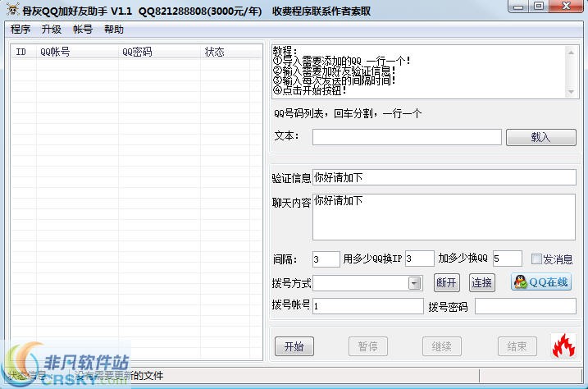The width and height of the screenshot is (588, 389).
Task: Click the 继续 resume button
Action: coord(442,346)
